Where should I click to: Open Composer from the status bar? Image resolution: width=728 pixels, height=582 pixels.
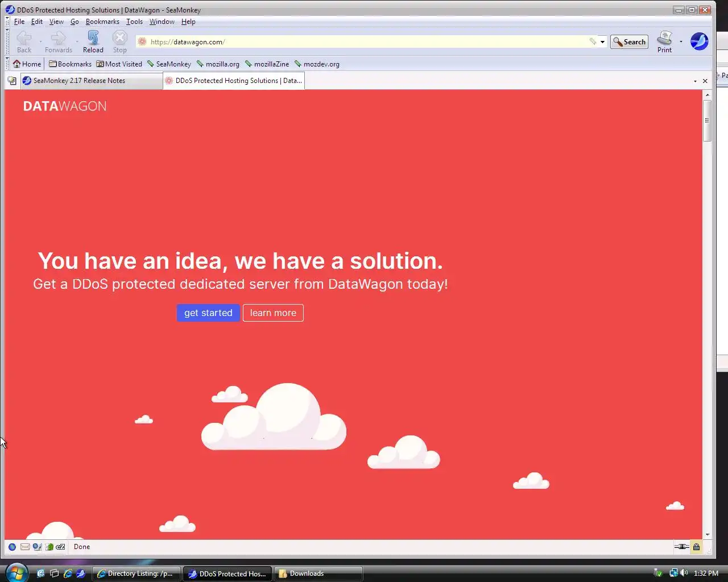(37, 547)
